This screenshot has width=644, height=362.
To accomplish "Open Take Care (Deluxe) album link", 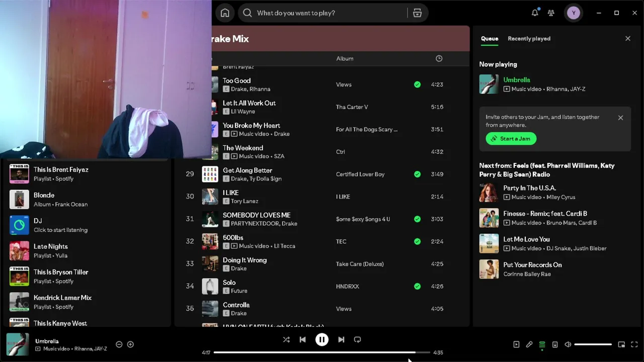I will point(360,264).
